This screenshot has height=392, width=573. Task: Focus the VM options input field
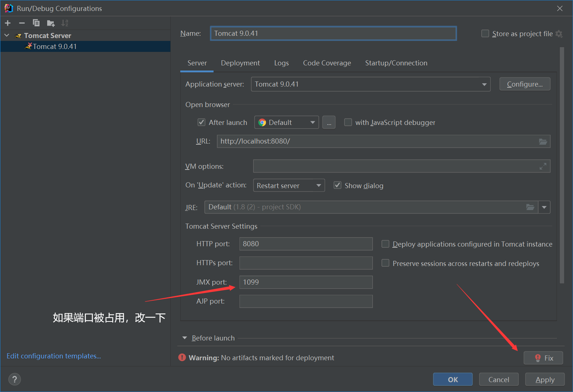click(x=402, y=166)
